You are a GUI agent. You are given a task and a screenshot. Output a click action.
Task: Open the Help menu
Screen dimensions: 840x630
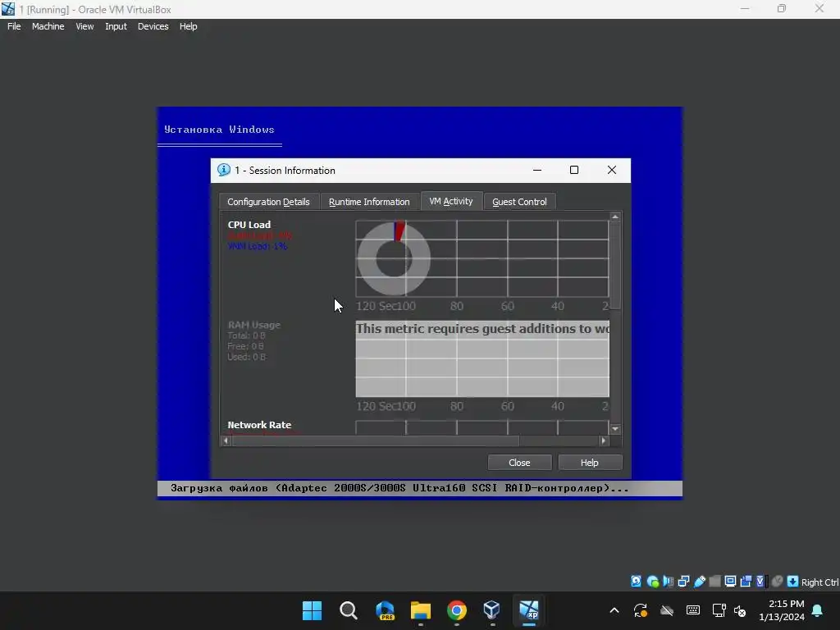tap(188, 26)
